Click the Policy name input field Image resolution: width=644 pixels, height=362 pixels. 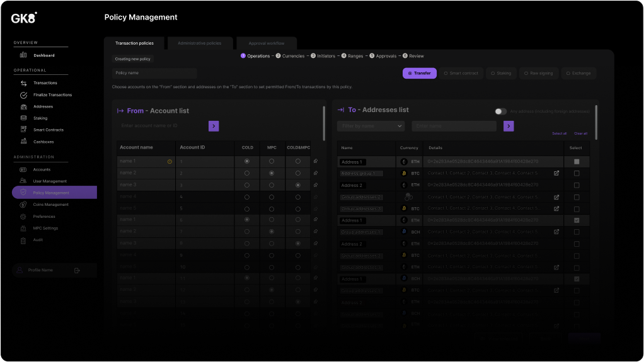pyautogui.click(x=155, y=73)
